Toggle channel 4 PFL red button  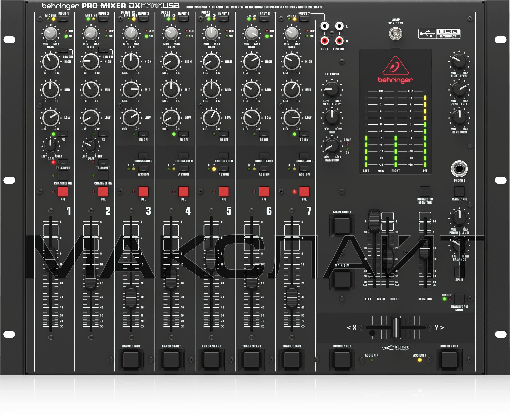point(184,192)
